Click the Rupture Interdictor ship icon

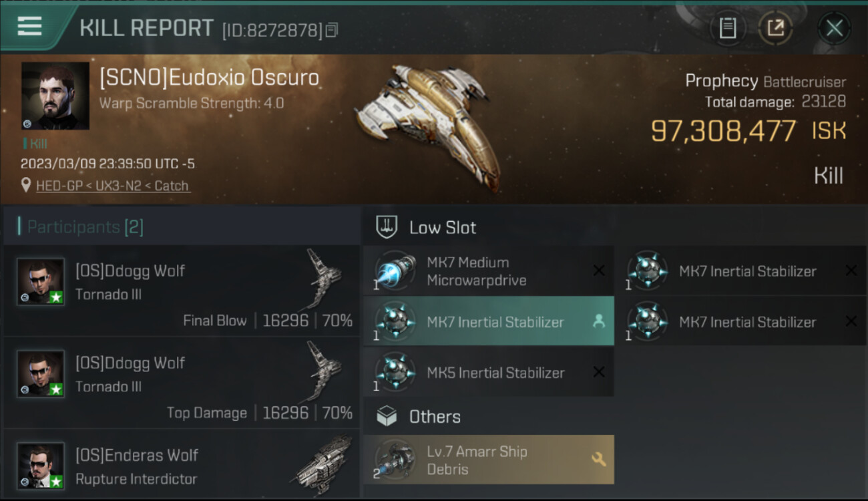click(x=325, y=465)
